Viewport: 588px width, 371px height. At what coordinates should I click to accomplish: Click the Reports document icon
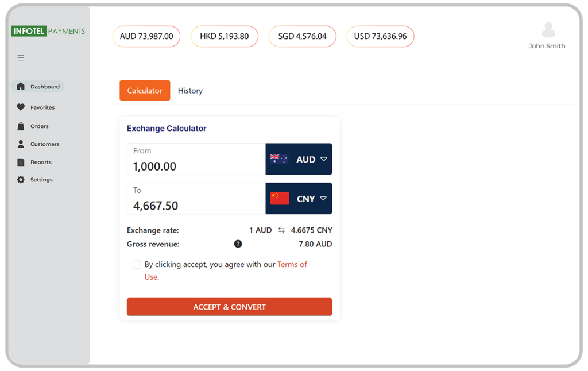(x=21, y=162)
